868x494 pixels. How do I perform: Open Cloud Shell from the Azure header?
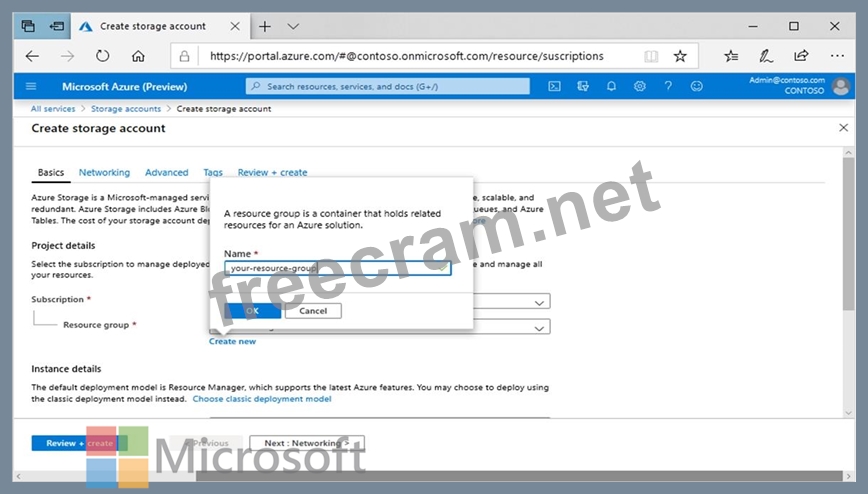click(x=554, y=86)
